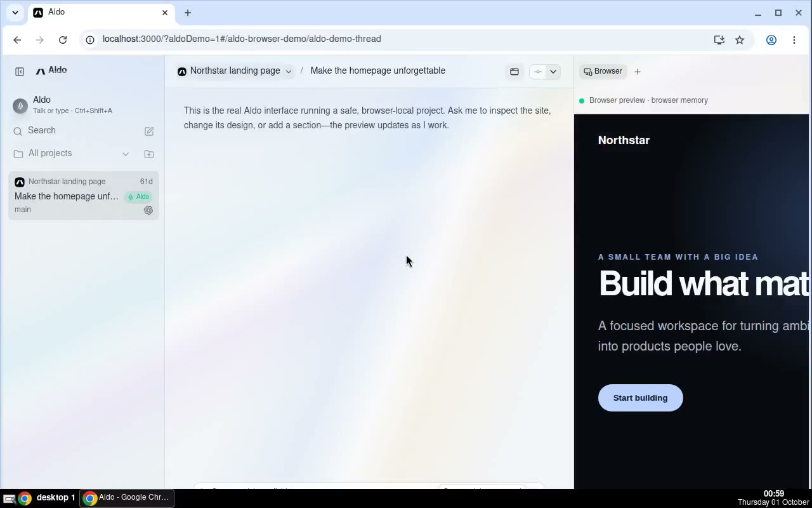
Task: Collapse the Aldo sidebar panel icon
Action: click(x=20, y=72)
